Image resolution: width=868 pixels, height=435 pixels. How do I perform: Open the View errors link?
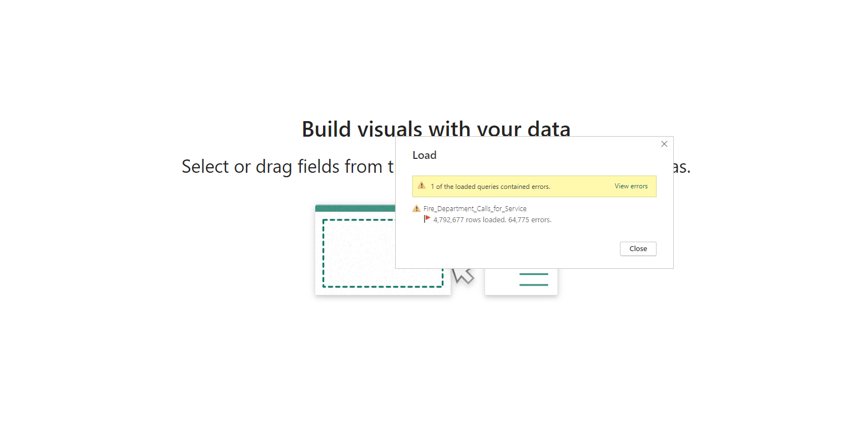[631, 186]
